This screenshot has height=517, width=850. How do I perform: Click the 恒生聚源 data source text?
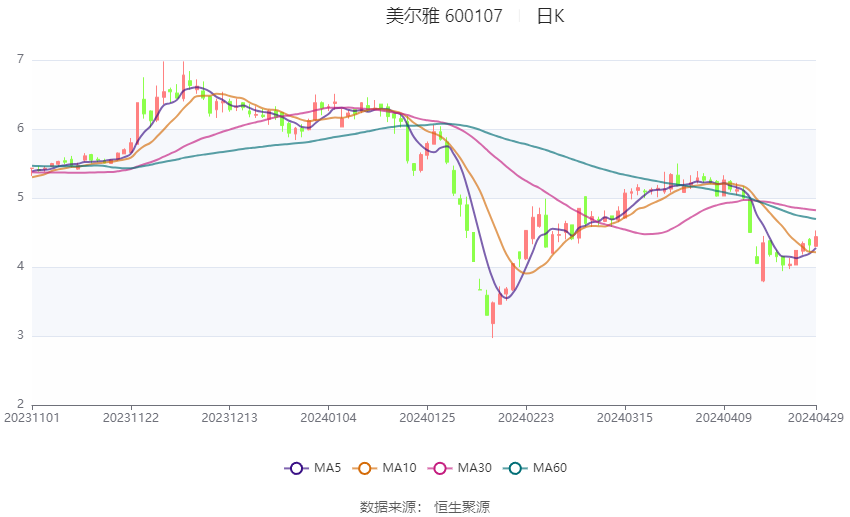(461, 507)
